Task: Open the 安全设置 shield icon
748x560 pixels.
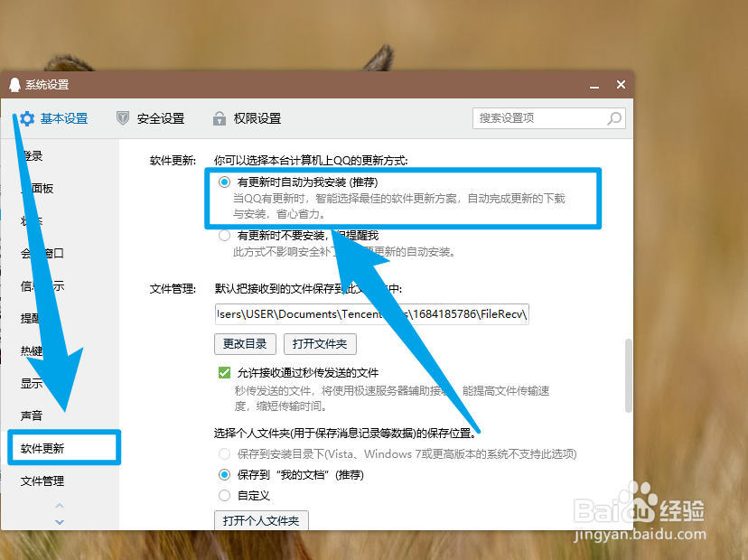Action: click(122, 118)
